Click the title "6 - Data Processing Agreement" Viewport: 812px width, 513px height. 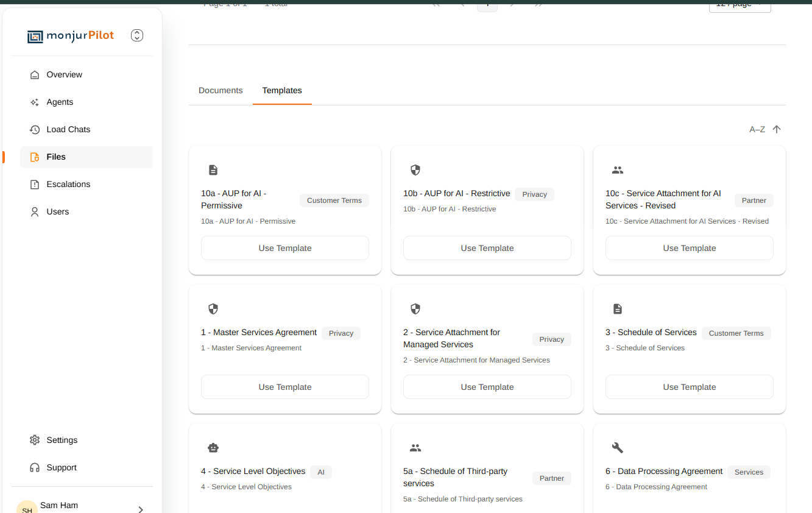click(x=664, y=472)
